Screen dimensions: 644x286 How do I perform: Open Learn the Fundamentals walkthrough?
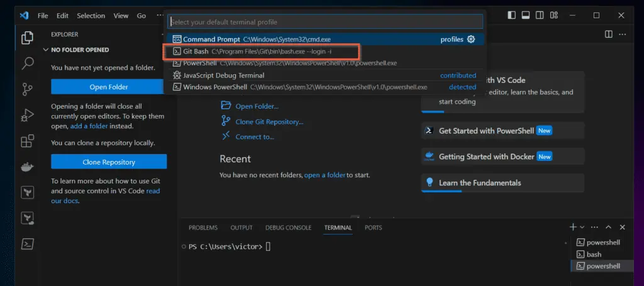pyautogui.click(x=502, y=183)
